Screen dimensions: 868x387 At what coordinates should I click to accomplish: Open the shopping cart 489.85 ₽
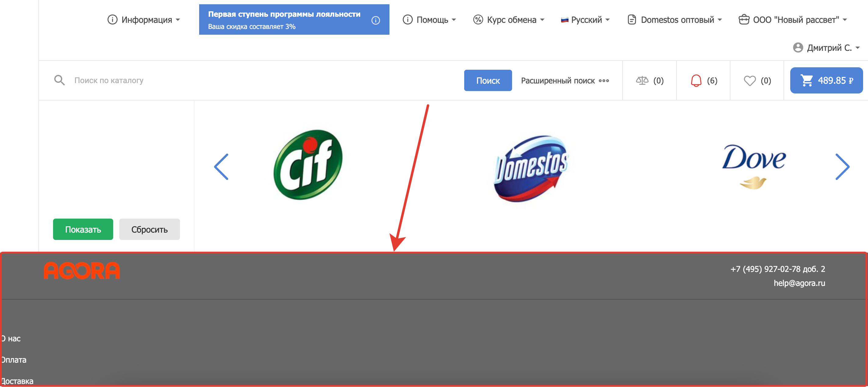pos(826,80)
